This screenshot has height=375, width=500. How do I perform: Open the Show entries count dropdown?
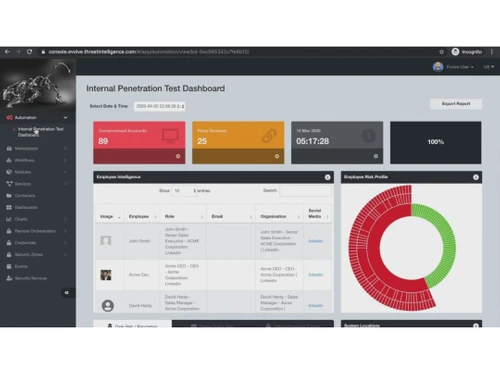(184, 191)
